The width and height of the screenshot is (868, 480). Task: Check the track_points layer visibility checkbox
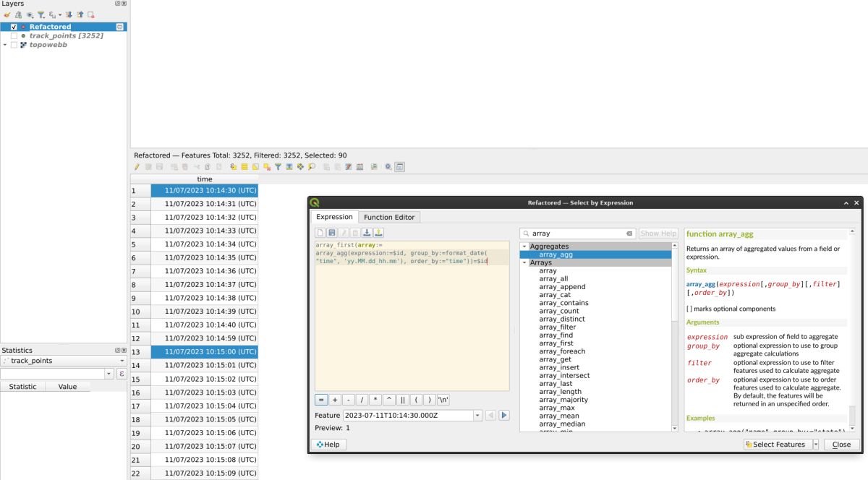[14, 35]
